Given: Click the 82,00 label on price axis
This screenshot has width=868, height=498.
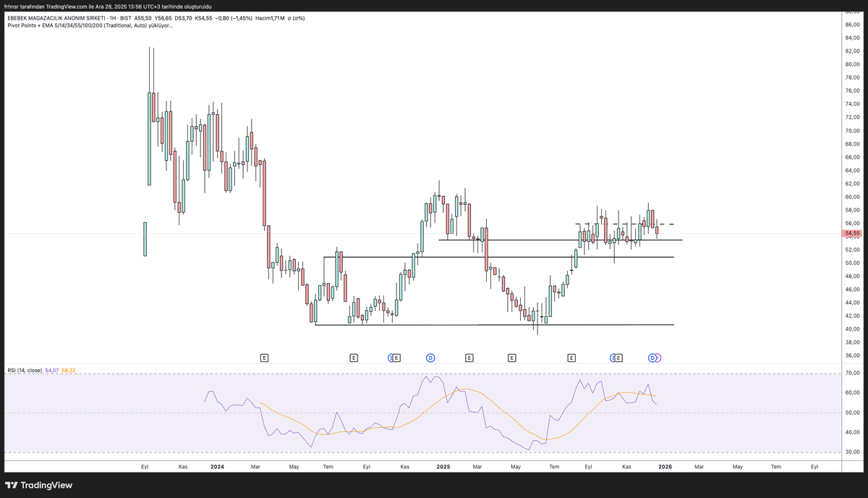Looking at the screenshot, I should (852, 51).
